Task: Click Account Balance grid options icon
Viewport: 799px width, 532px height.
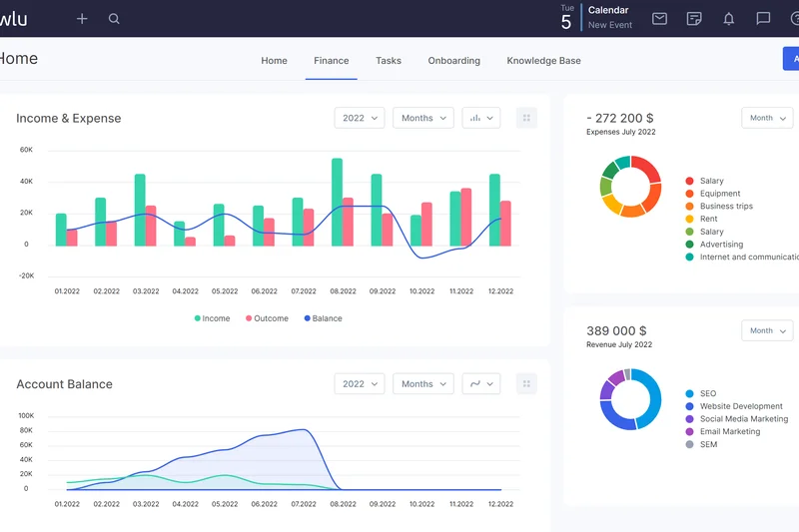Action: pyautogui.click(x=527, y=384)
